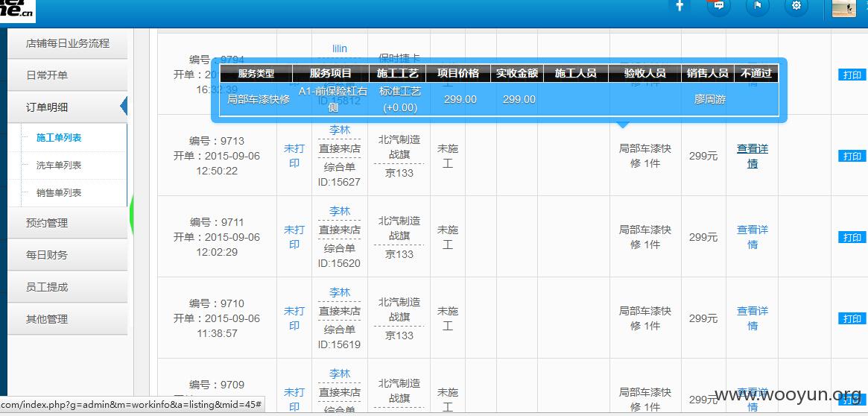Click 未施工 status for order 9713
This screenshot has height=416, width=868.
point(448,157)
